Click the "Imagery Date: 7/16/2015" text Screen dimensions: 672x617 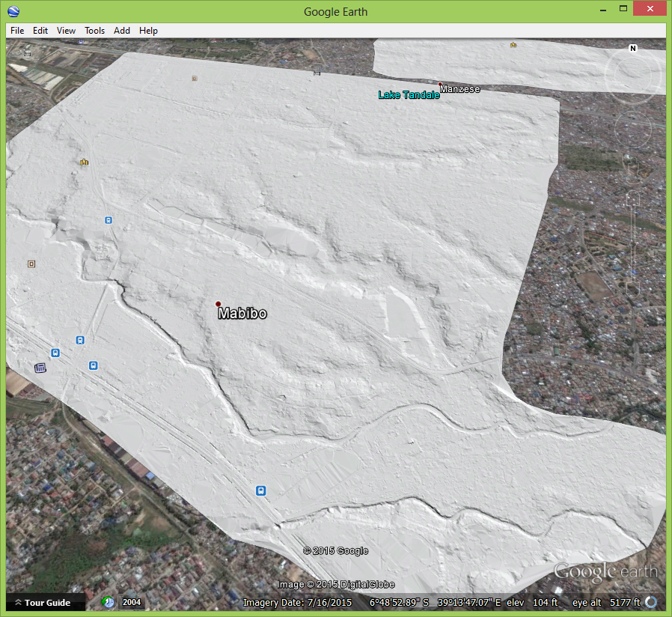(x=297, y=603)
